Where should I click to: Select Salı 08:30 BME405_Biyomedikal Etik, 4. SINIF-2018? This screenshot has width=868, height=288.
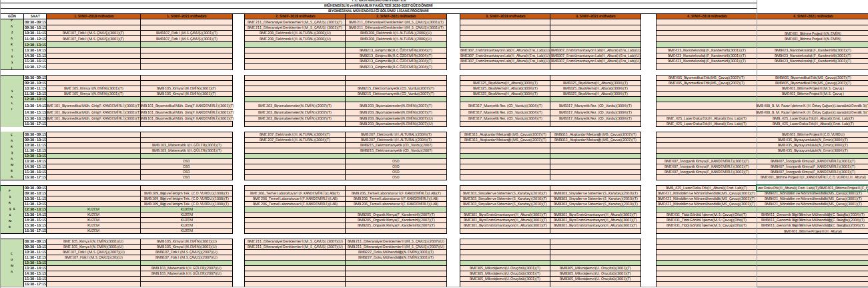[x=707, y=77]
